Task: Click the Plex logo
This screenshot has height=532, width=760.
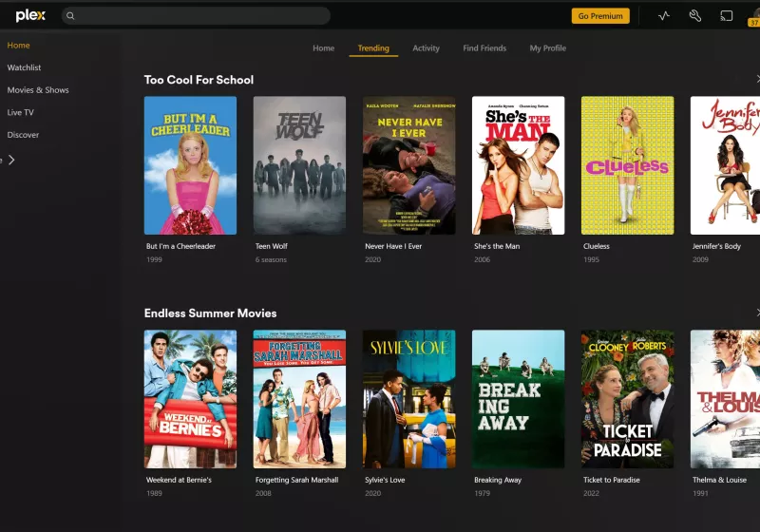Action: (30, 15)
